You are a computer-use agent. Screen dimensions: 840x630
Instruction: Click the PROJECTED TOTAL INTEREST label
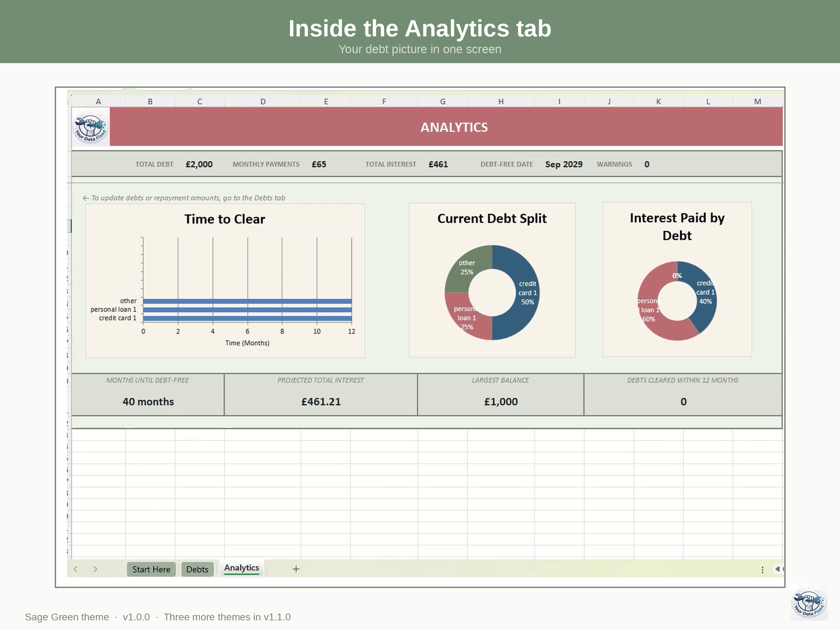click(321, 380)
